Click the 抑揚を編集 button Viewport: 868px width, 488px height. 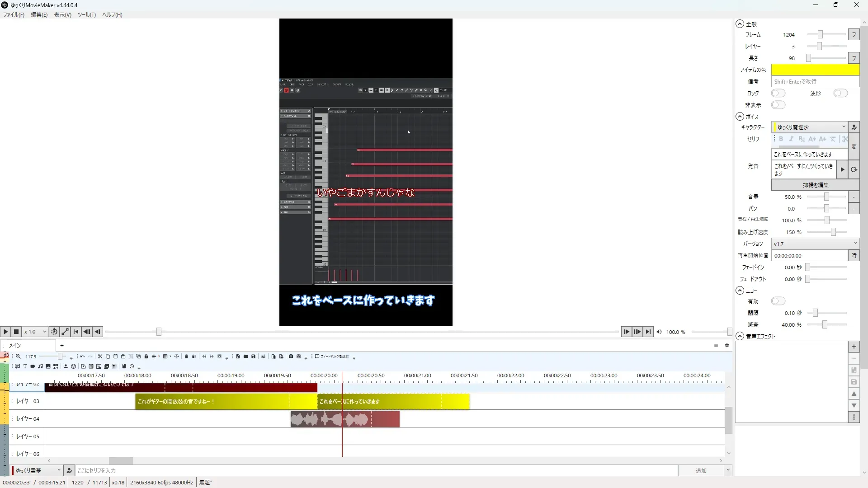(815, 185)
